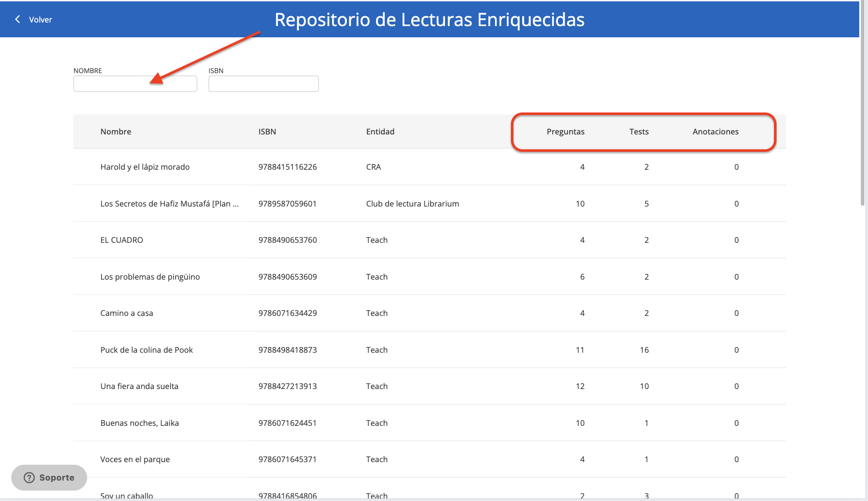Select the EL CUADRO book row
The image size is (868, 501).
pyautogui.click(x=430, y=240)
